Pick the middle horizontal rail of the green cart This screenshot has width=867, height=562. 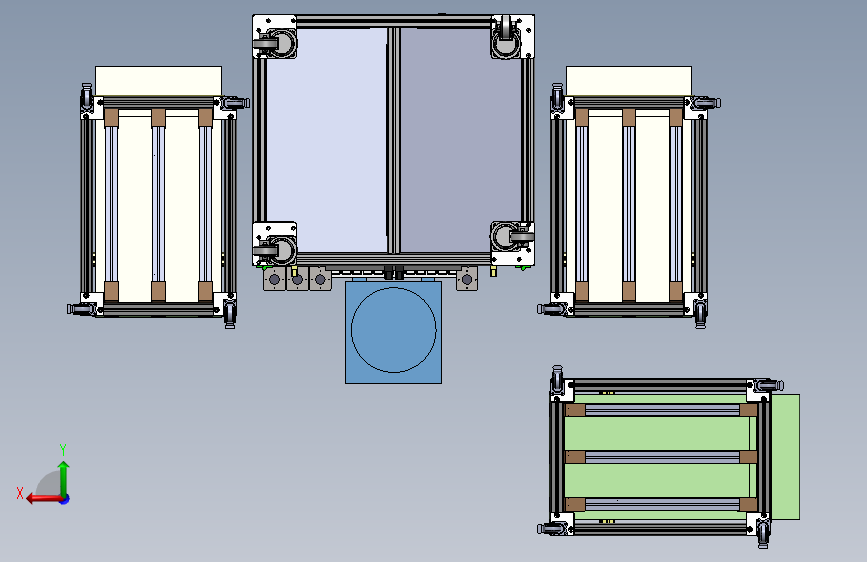coord(662,457)
